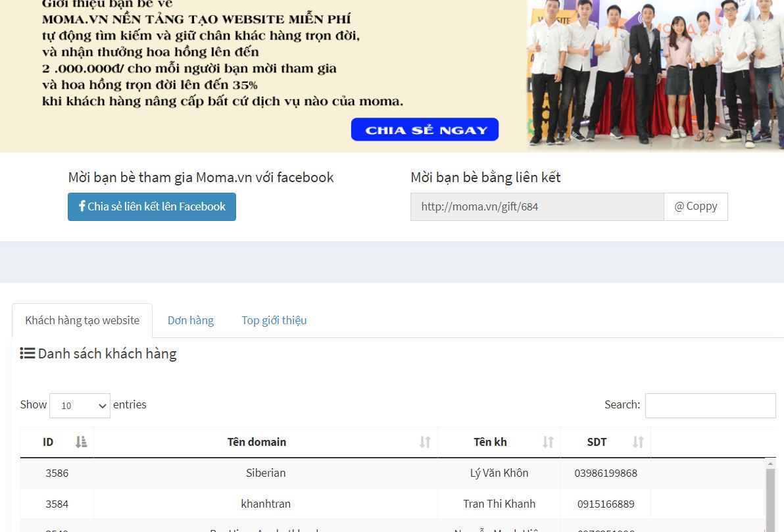Share link on Facebook button

tap(152, 206)
